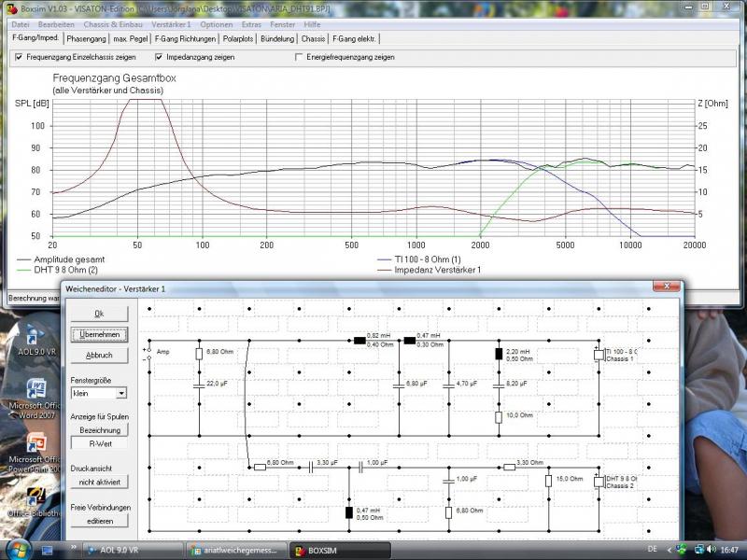Image resolution: width=747 pixels, height=560 pixels.
Task: Click the TI 100 Chassis 1 speaker symbol
Action: 598,354
